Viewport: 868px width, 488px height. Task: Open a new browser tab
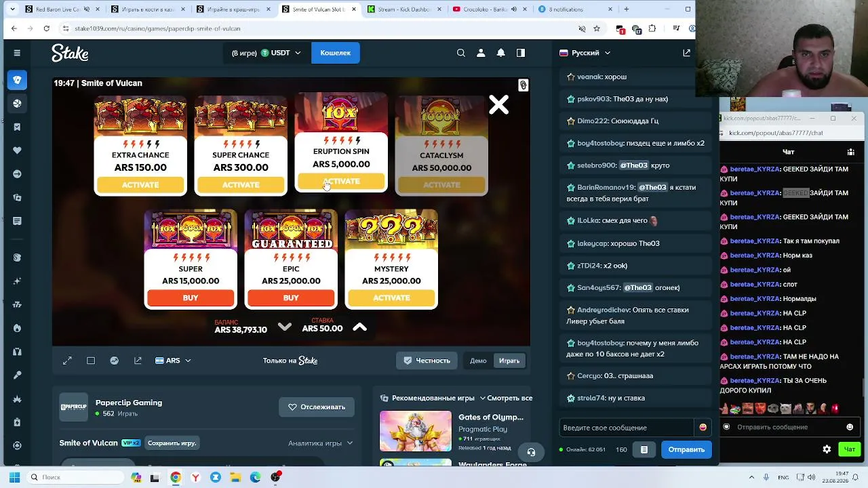tap(626, 9)
